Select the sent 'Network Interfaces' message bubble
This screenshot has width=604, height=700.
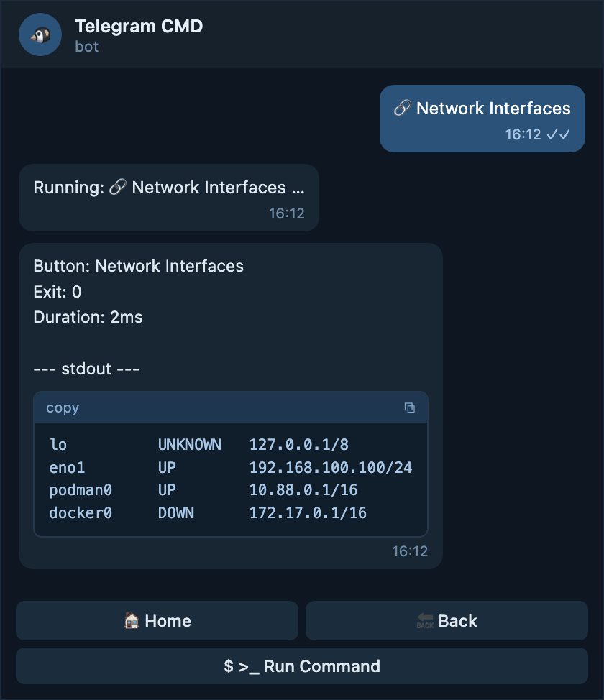click(482, 119)
